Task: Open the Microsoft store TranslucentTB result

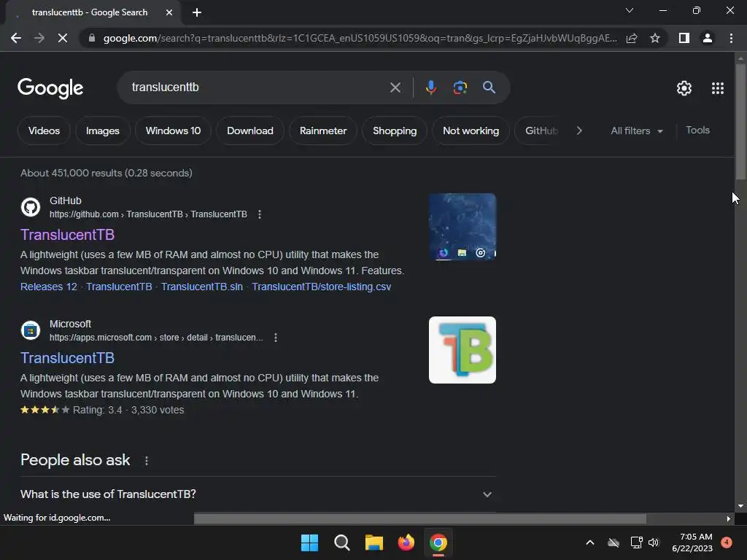Action: pos(67,358)
